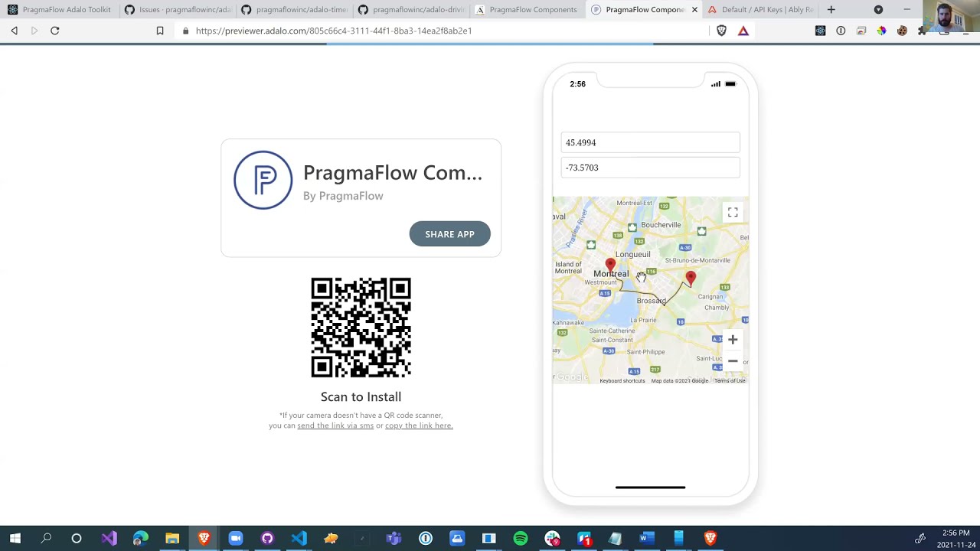Switch to adalo-timer GitHub tab
Image resolution: width=980 pixels, height=551 pixels.
294,10
